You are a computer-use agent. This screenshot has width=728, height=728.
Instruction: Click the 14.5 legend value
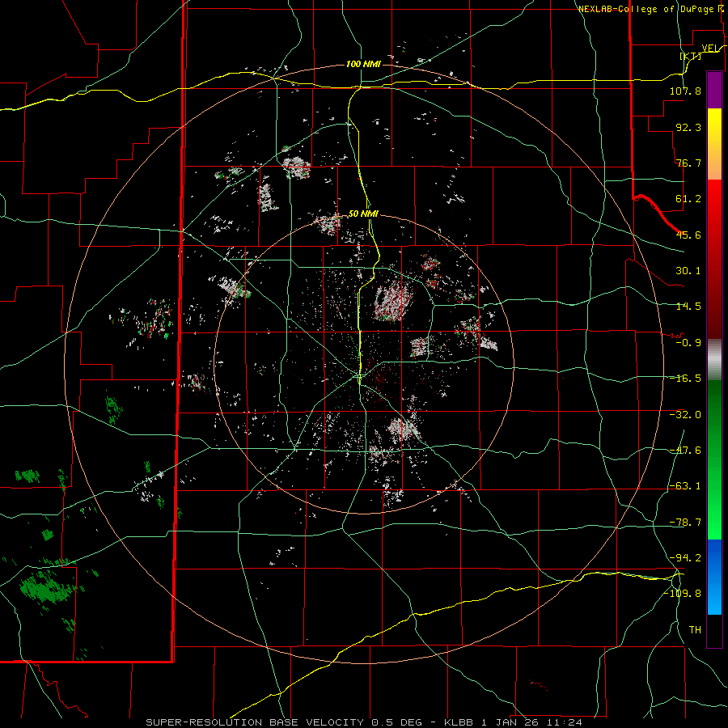[x=688, y=307]
